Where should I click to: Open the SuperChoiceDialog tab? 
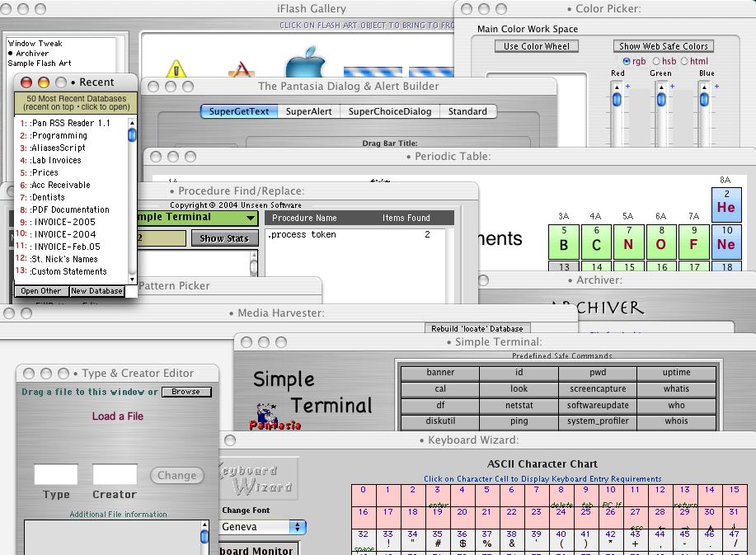390,111
